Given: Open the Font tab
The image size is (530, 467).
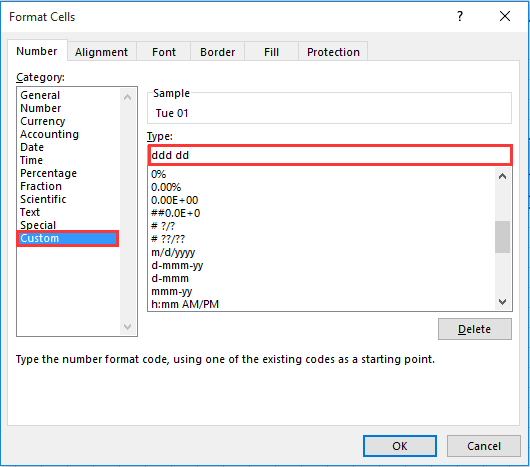Looking at the screenshot, I should (x=164, y=52).
